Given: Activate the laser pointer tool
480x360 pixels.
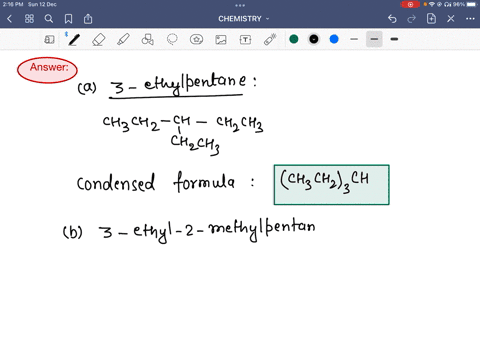Looking at the screenshot, I should pyautogui.click(x=270, y=40).
